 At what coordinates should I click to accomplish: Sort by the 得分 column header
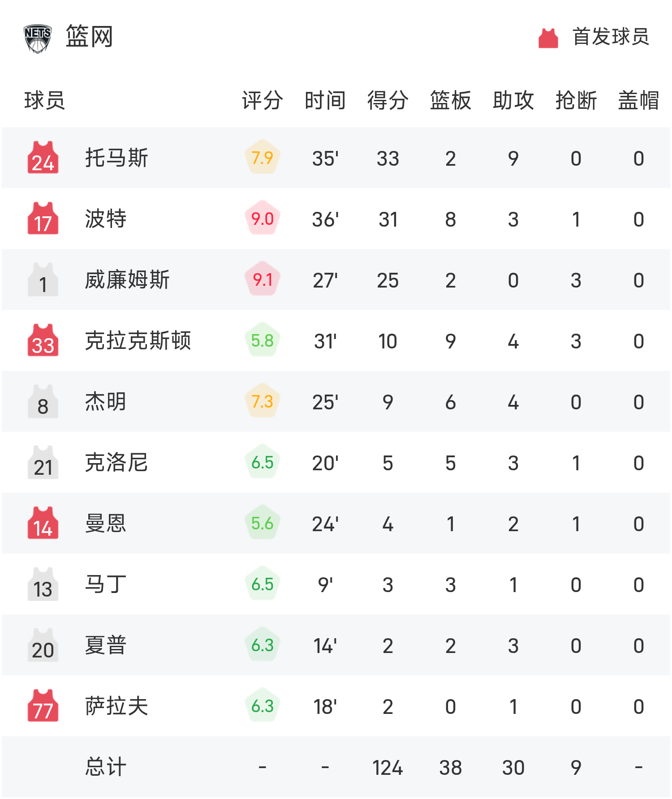[388, 100]
